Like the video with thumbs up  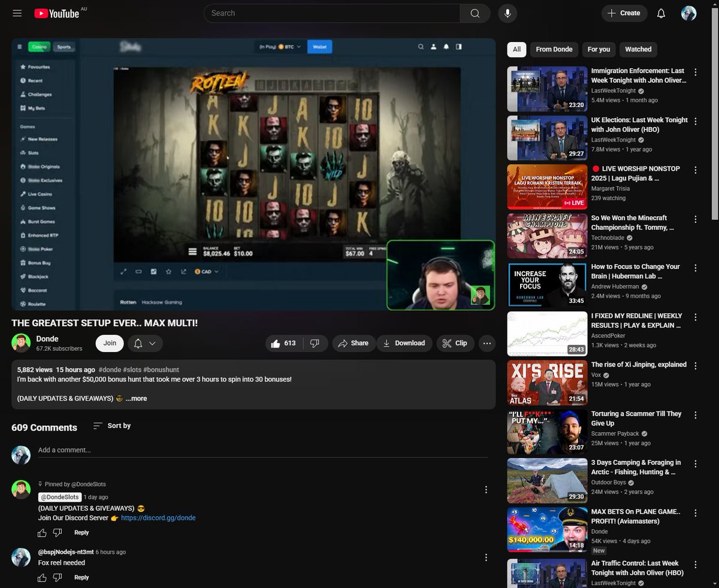click(283, 343)
